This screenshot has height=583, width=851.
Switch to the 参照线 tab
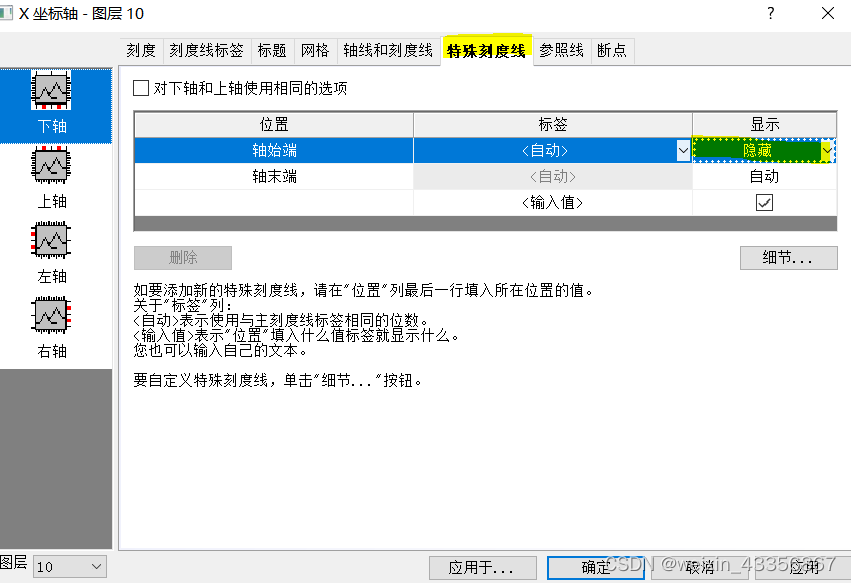pyautogui.click(x=561, y=50)
